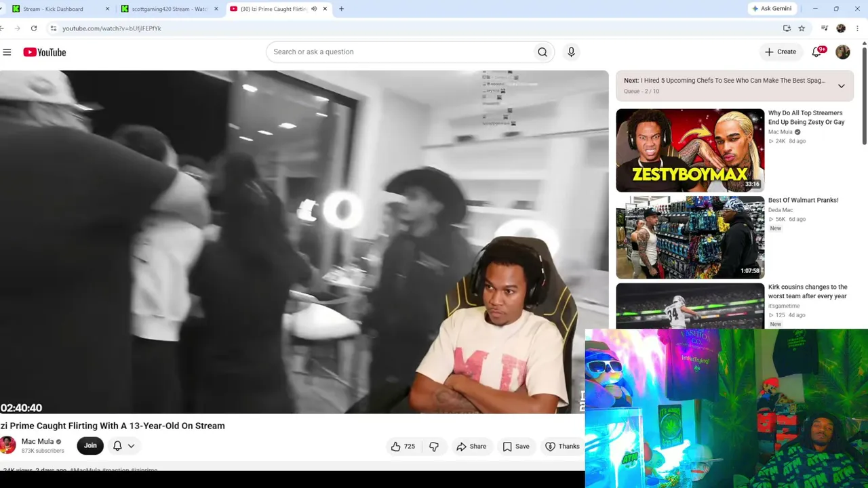868x488 pixels.
Task: Open YouTube notifications bell in header
Action: click(x=817, y=52)
